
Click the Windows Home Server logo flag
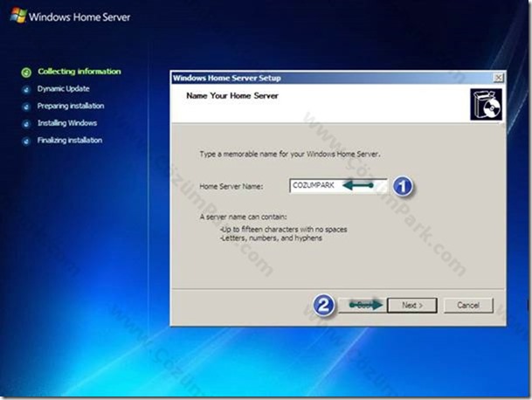(18, 16)
